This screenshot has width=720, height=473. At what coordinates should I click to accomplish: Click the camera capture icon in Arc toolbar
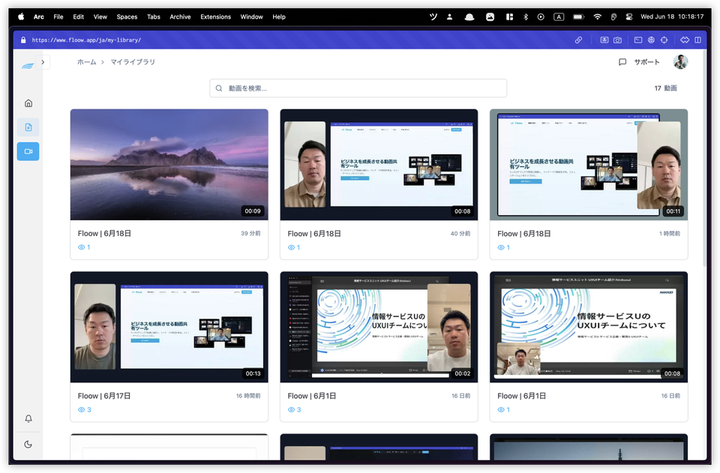point(618,40)
